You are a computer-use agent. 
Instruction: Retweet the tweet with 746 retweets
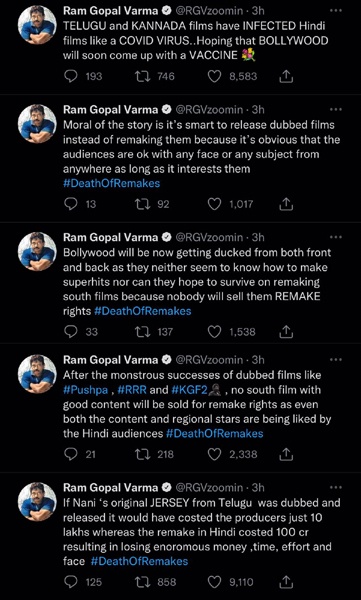pyautogui.click(x=143, y=77)
